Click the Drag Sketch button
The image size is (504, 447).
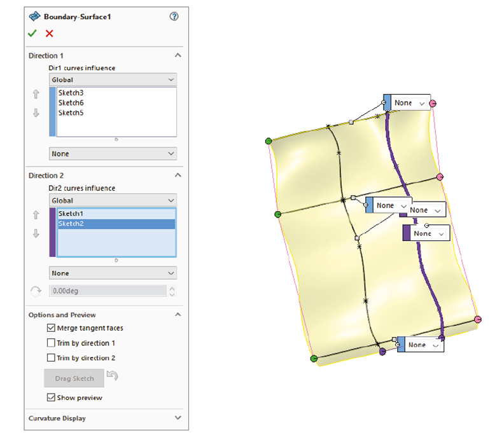coord(74,378)
